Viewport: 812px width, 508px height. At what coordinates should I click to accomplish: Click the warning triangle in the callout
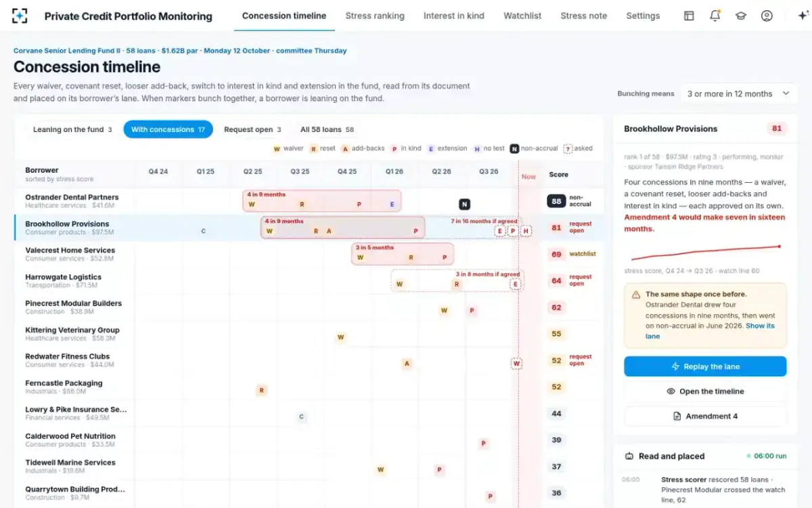(x=635, y=295)
